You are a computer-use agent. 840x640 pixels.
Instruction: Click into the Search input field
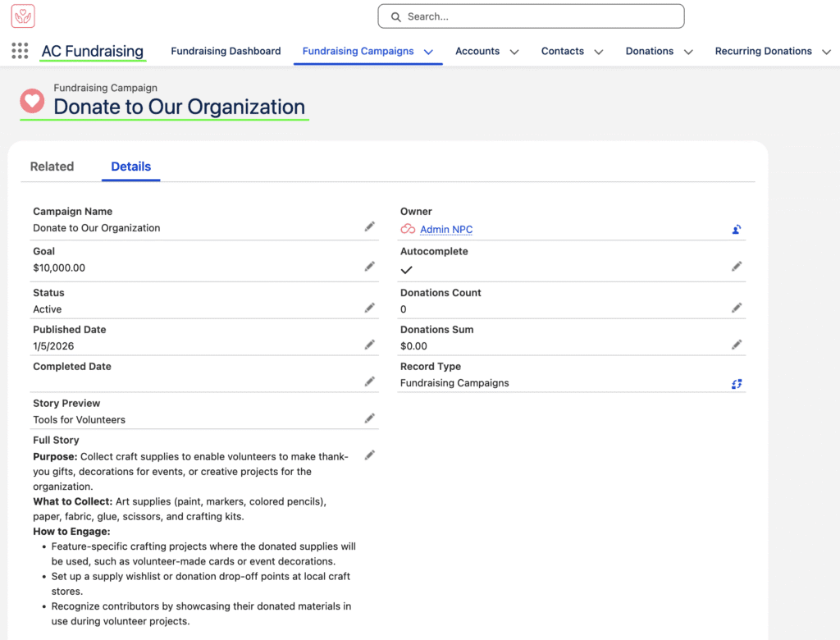pos(531,16)
